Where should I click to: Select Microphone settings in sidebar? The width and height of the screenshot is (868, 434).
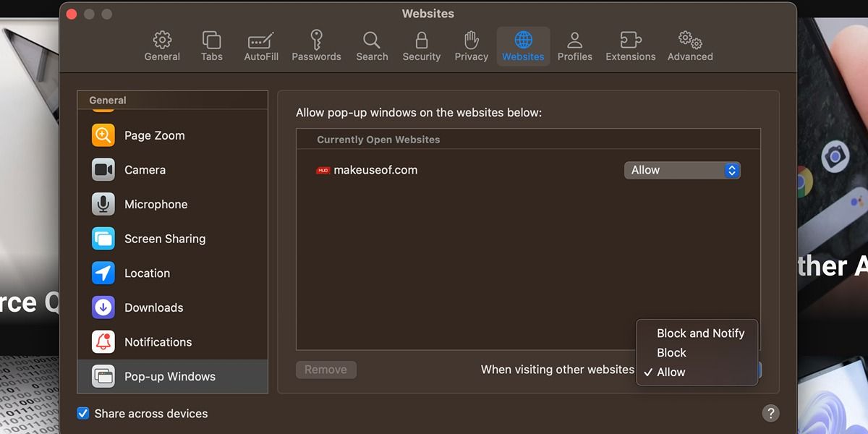tap(155, 204)
